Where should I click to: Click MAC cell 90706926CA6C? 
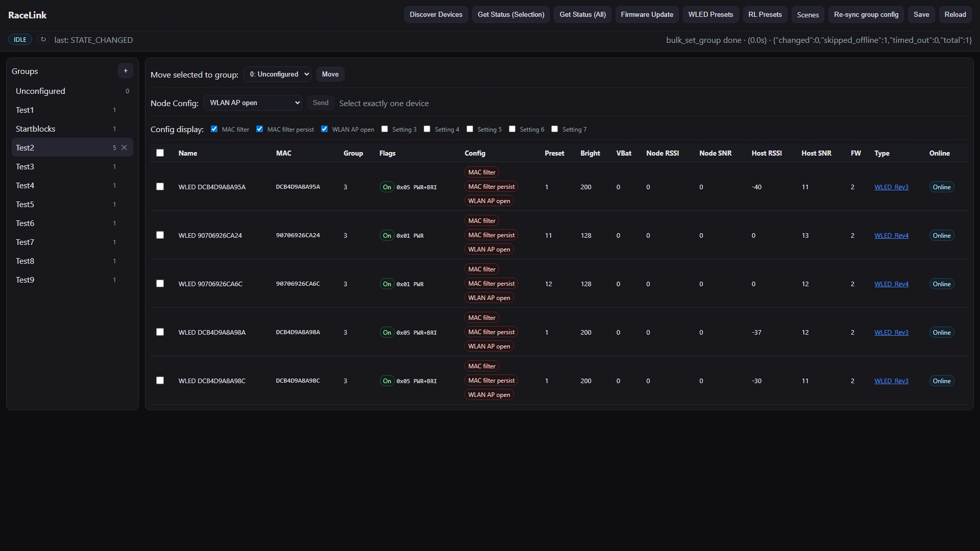pyautogui.click(x=298, y=284)
